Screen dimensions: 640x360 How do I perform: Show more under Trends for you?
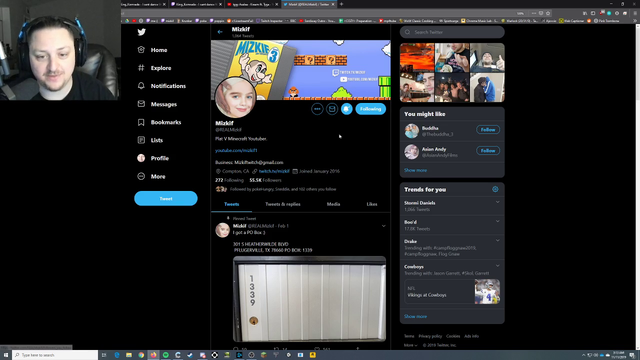tap(416, 316)
